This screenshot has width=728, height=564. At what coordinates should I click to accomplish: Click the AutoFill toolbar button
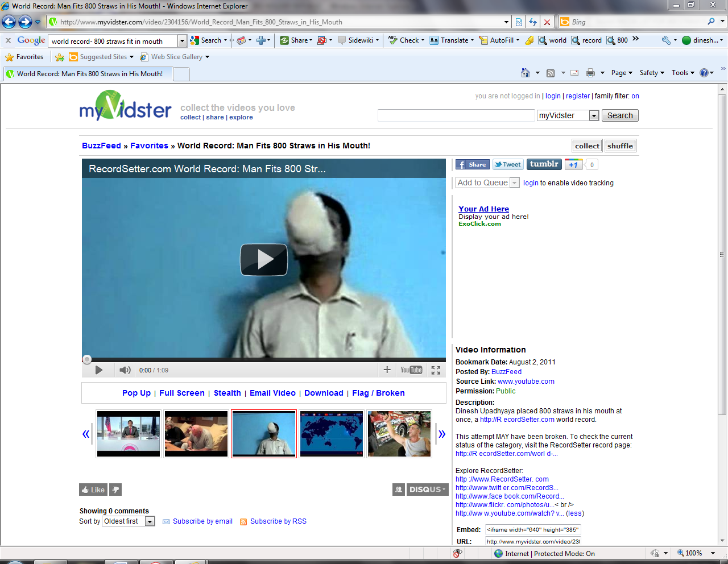tap(499, 40)
